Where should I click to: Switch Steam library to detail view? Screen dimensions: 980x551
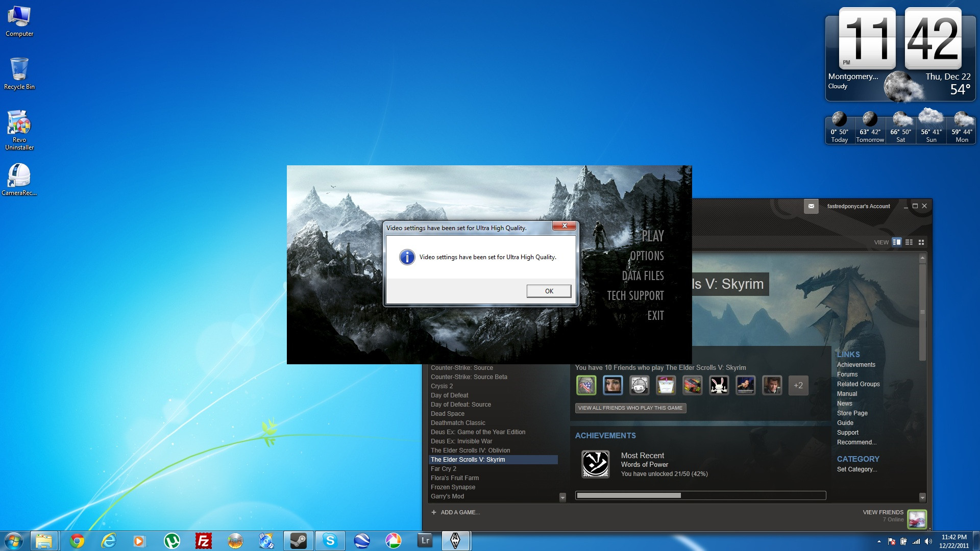(897, 242)
